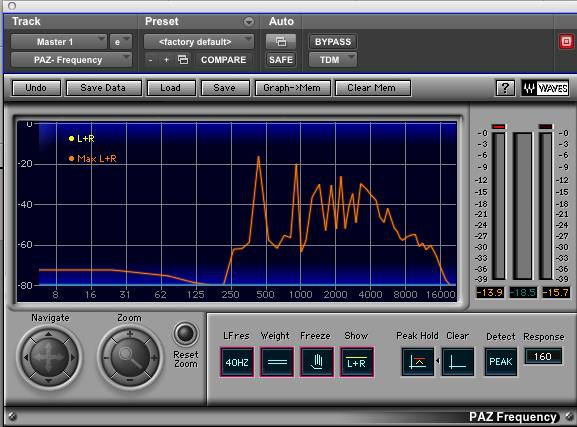Click the Load button

pyautogui.click(x=171, y=88)
